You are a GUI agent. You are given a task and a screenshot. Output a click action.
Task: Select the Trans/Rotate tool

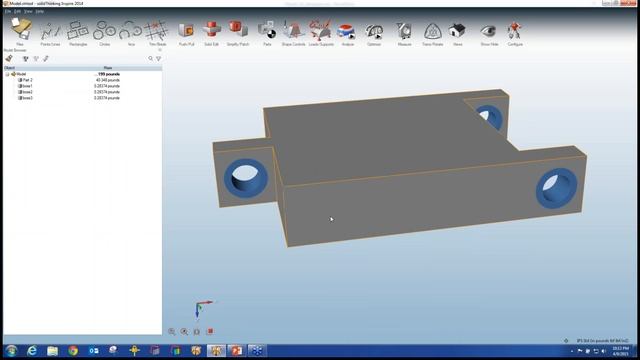432,33
